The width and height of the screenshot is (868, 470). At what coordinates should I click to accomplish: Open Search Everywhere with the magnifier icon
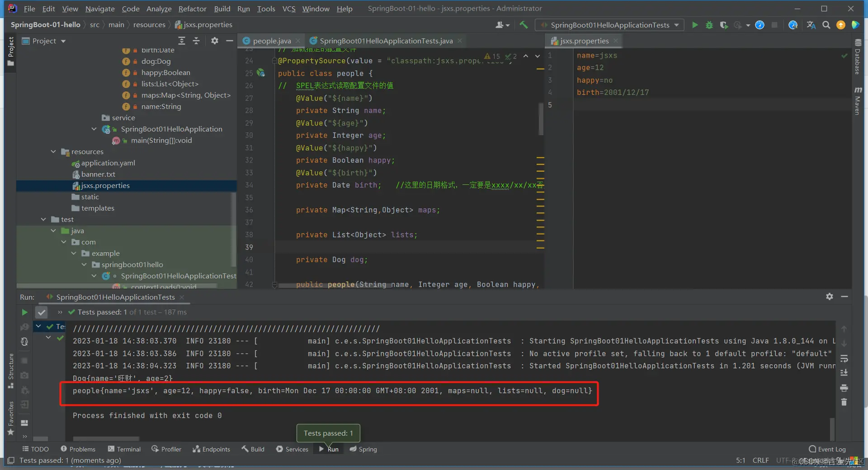(826, 25)
